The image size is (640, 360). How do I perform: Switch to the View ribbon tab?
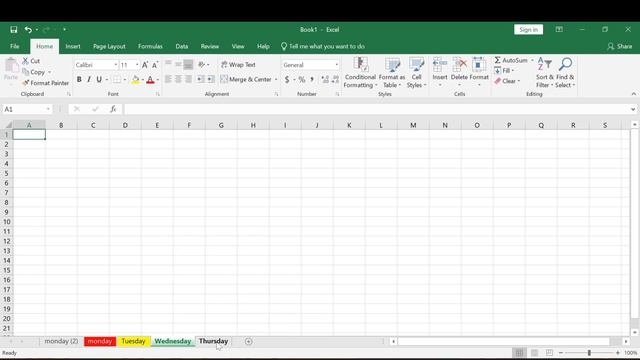pos(238,47)
